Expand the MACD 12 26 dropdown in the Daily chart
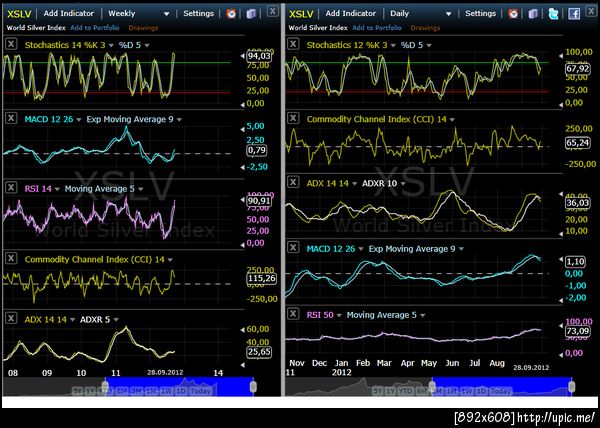 361,249
